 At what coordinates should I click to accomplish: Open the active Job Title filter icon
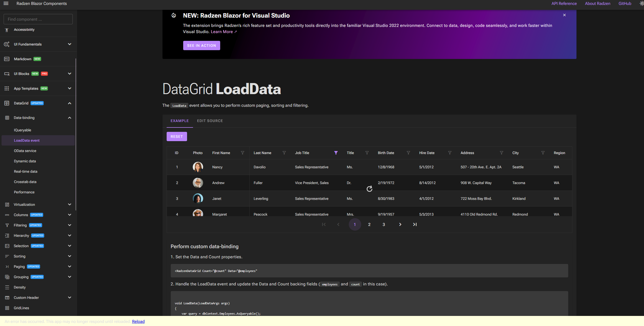coord(336,153)
